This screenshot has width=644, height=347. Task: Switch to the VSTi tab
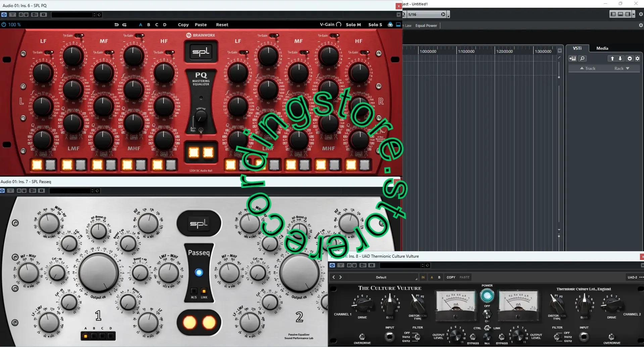pos(577,48)
